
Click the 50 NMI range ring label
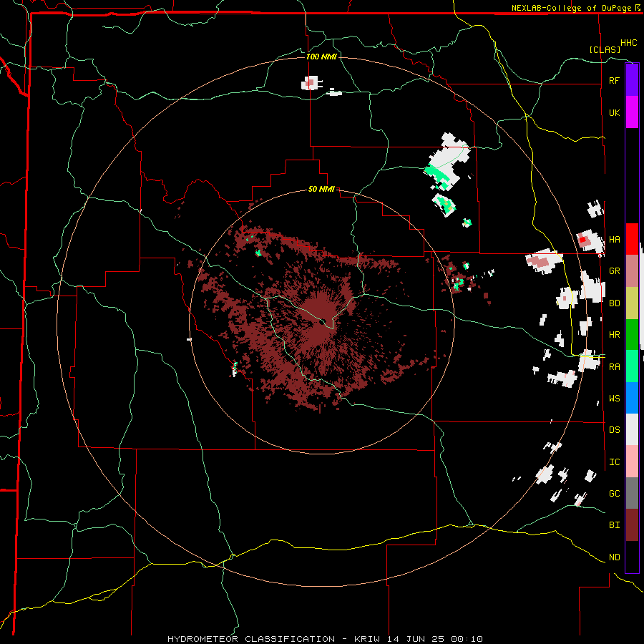click(x=321, y=190)
